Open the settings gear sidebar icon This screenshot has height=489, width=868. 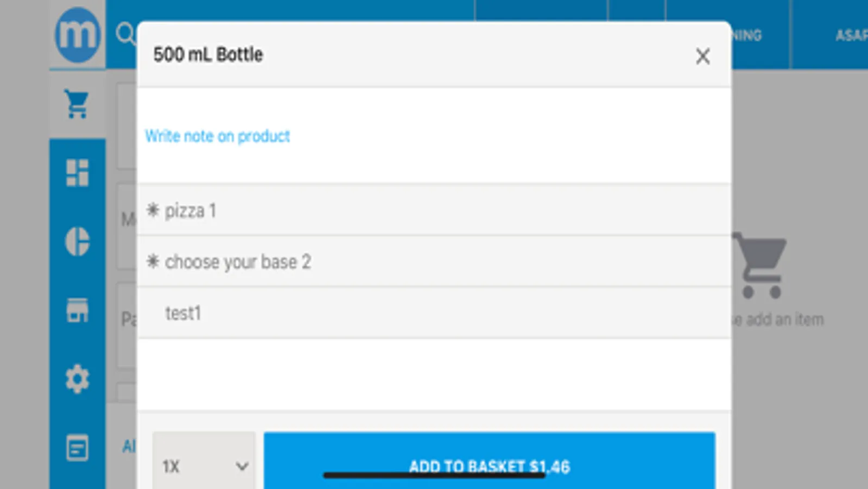pos(77,379)
